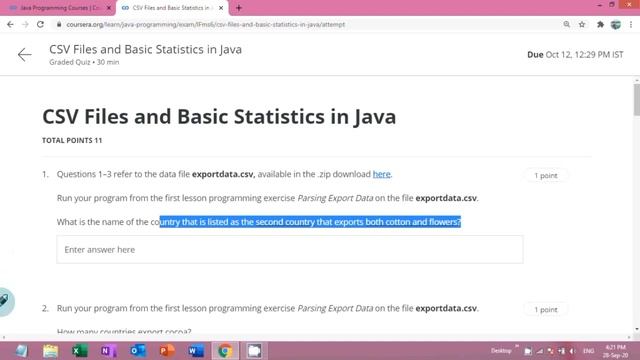Viewport: 640px width, 360px height.
Task: Click the highlighted question text about cotton and flowers
Action: tap(310, 222)
